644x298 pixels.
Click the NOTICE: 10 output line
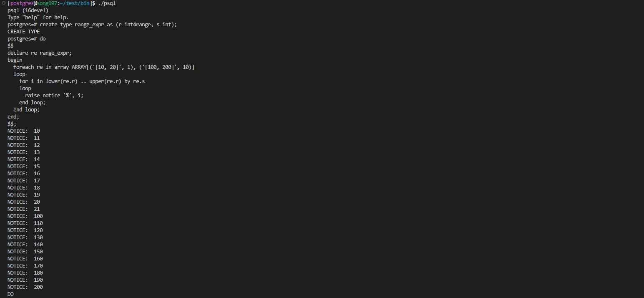tap(24, 131)
